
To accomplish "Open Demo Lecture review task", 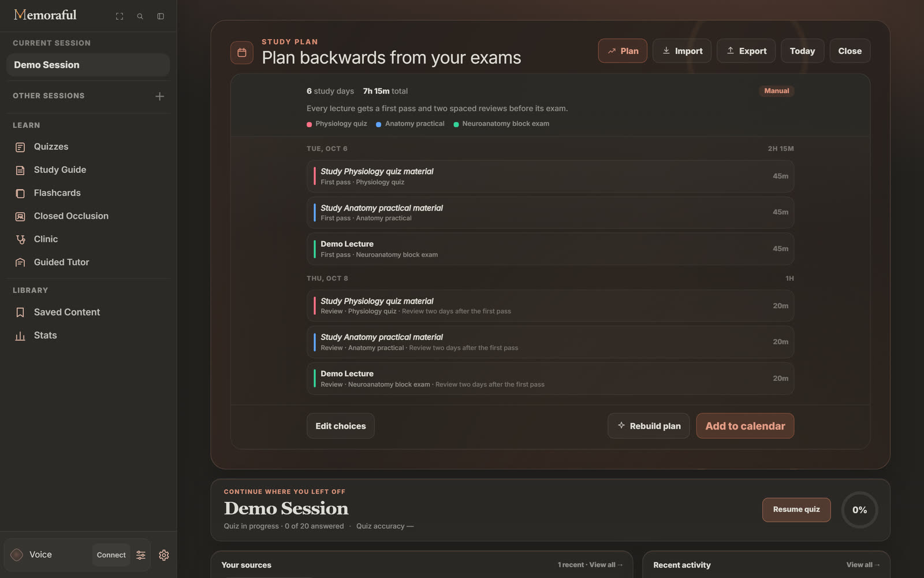I will (x=550, y=379).
